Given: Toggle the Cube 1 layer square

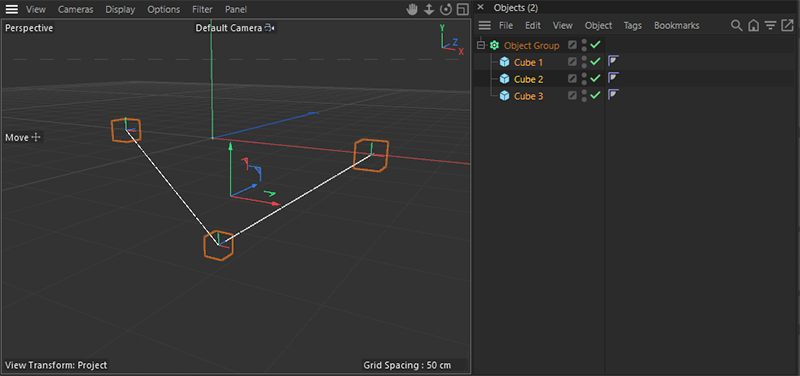Looking at the screenshot, I should coord(572,62).
